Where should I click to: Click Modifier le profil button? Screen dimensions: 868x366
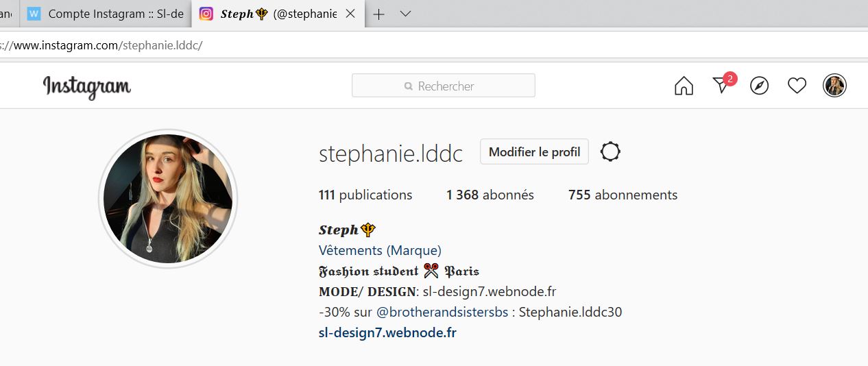(534, 151)
